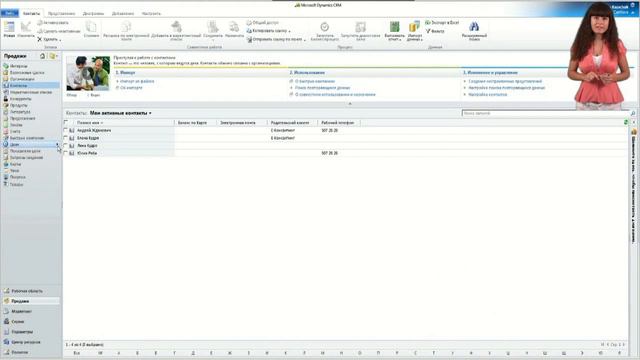
Task: Open contact Лина Кудря
Action: (x=87, y=145)
